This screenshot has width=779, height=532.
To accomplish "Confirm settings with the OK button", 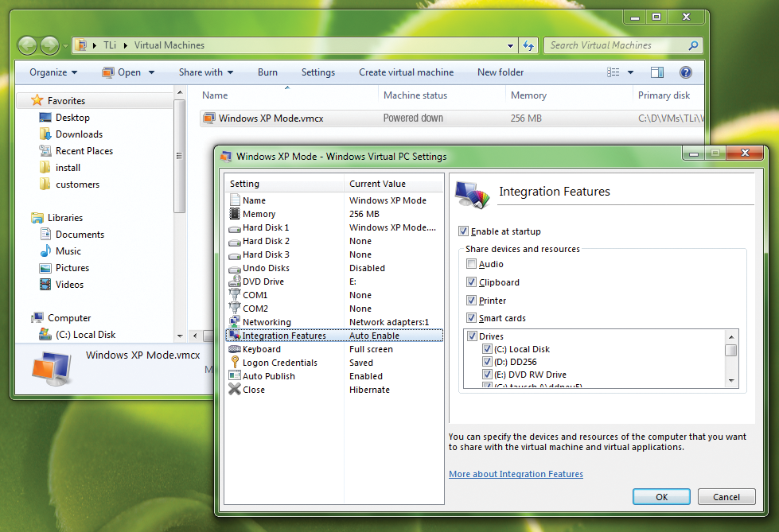I will 661,496.
